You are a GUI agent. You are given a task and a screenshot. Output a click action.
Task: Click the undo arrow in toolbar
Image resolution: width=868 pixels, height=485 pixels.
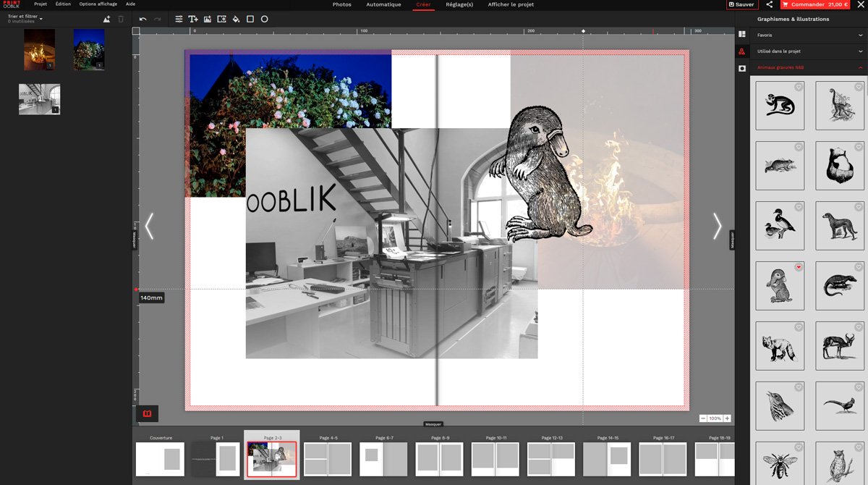[x=142, y=19]
